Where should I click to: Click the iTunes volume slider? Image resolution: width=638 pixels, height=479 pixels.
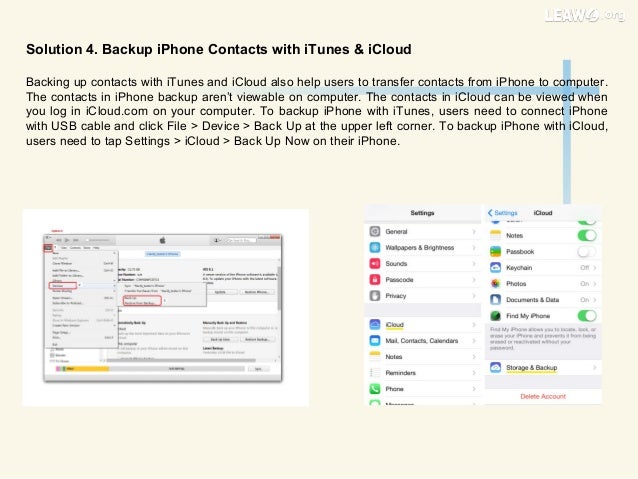click(98, 240)
